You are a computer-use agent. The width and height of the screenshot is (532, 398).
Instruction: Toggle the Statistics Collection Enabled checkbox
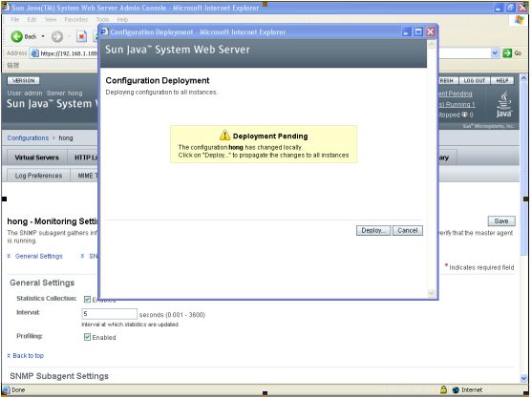coord(87,299)
